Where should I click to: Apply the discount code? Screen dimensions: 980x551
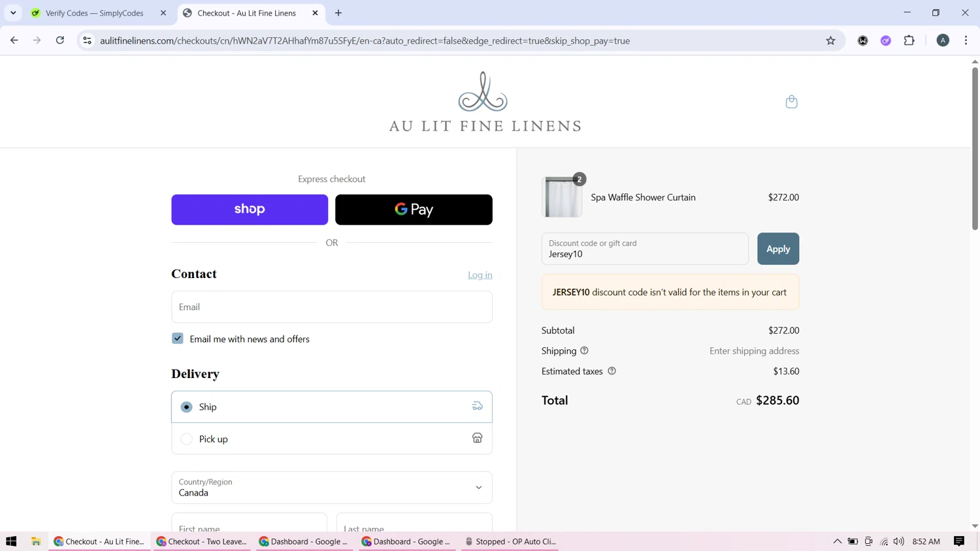[x=777, y=249]
